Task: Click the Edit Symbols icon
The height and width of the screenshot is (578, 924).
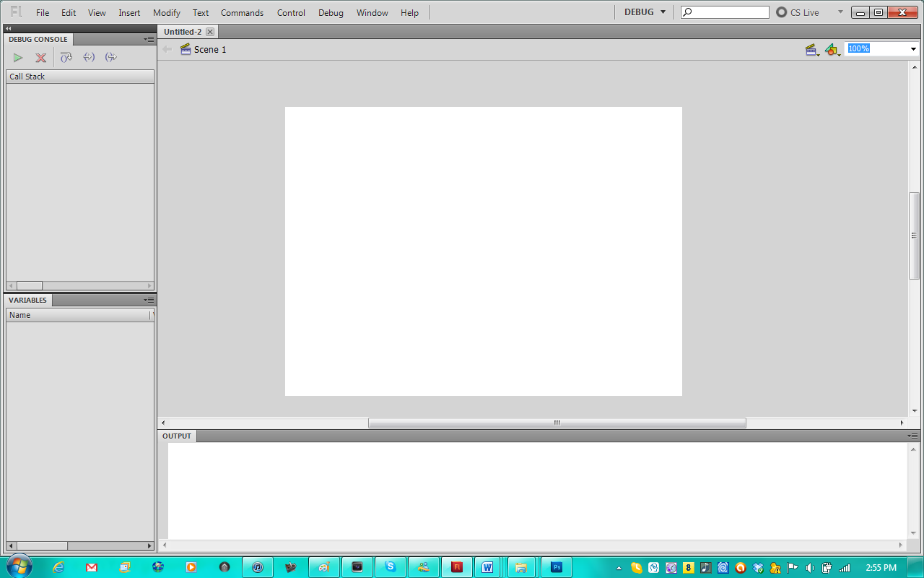Action: click(x=832, y=49)
